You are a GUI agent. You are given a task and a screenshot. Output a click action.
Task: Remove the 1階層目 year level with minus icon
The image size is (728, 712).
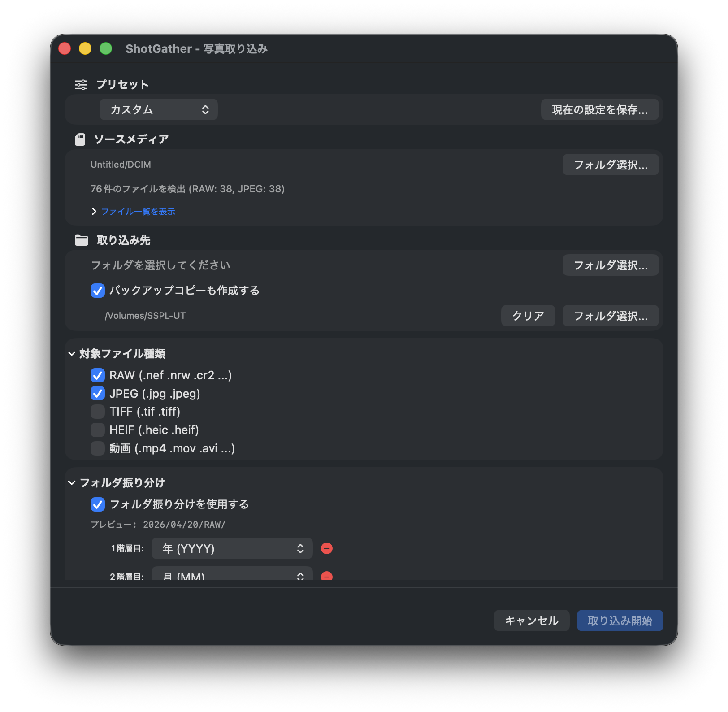(x=327, y=548)
